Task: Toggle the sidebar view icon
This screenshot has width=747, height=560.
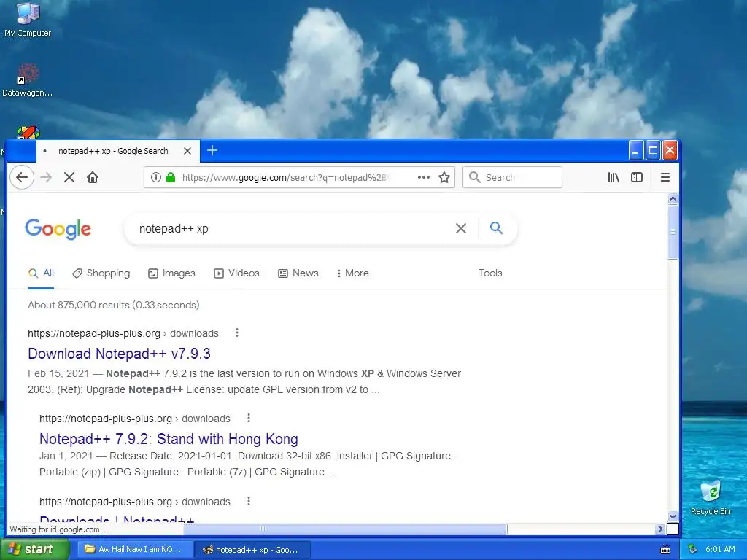Action: pos(636,177)
